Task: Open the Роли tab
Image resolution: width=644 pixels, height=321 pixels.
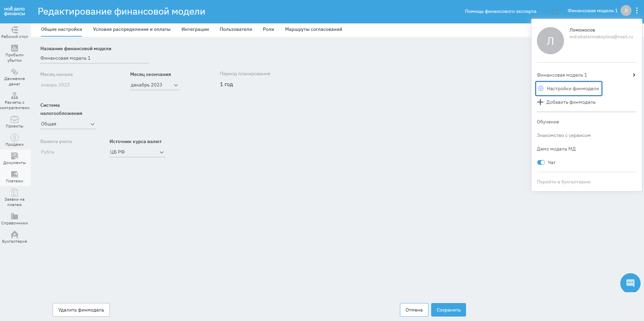Action: pos(268,29)
